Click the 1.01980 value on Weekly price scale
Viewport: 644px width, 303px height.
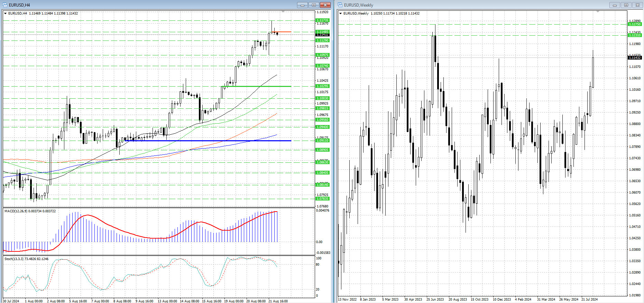635,295
